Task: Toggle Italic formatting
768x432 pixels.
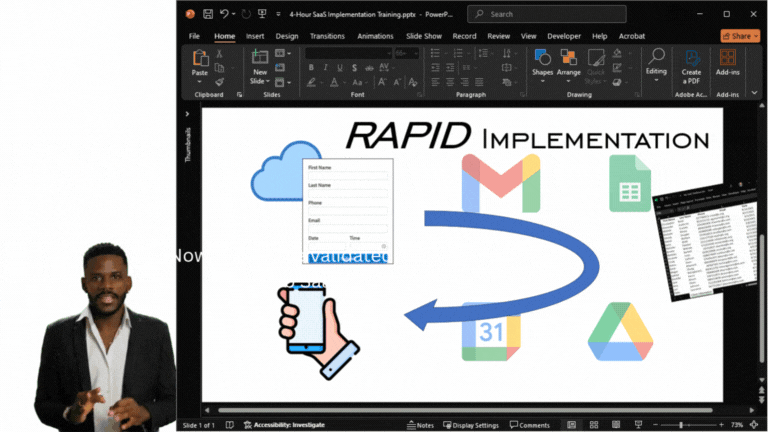Action: 325,68
